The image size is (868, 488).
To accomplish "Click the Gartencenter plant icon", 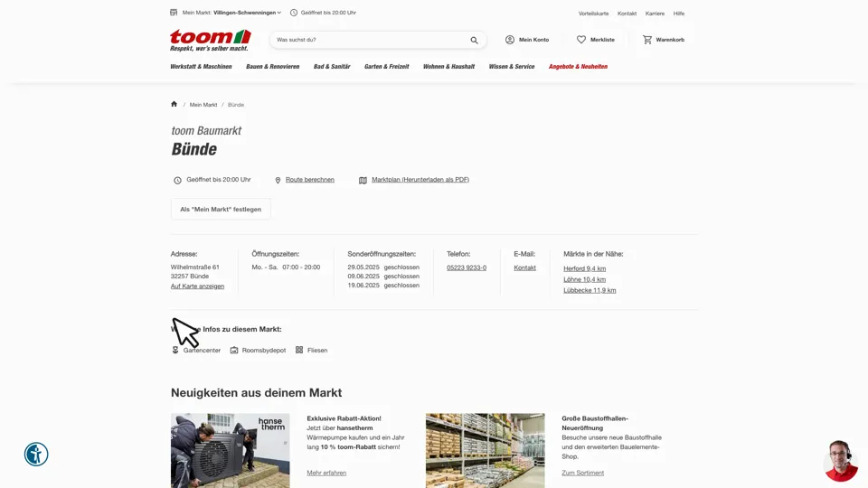I will [x=175, y=351].
